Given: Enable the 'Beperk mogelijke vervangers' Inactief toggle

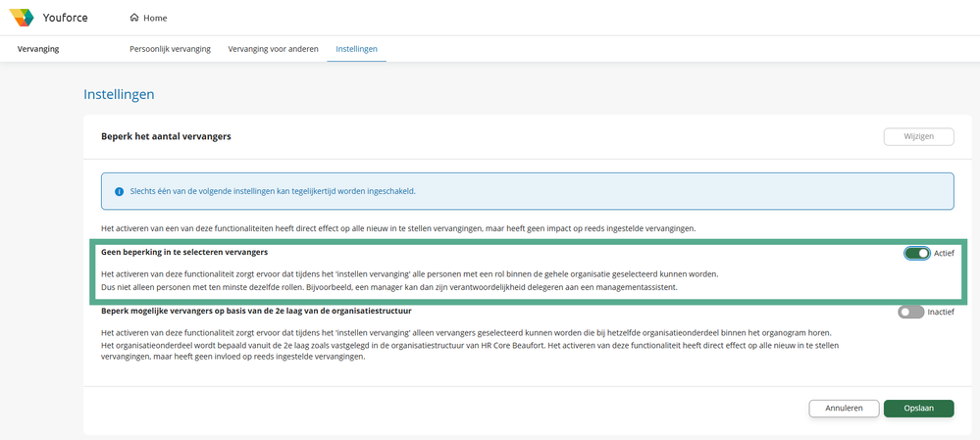Looking at the screenshot, I should (910, 312).
